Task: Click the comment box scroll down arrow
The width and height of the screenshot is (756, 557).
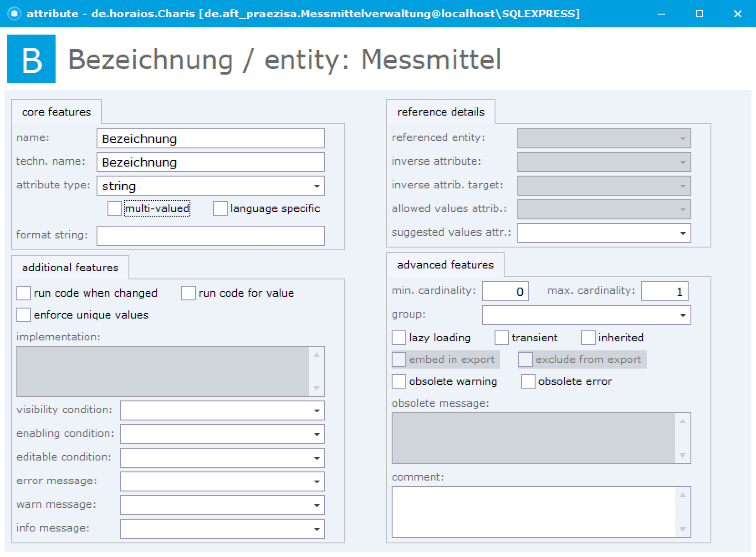Action: pyautogui.click(x=683, y=529)
